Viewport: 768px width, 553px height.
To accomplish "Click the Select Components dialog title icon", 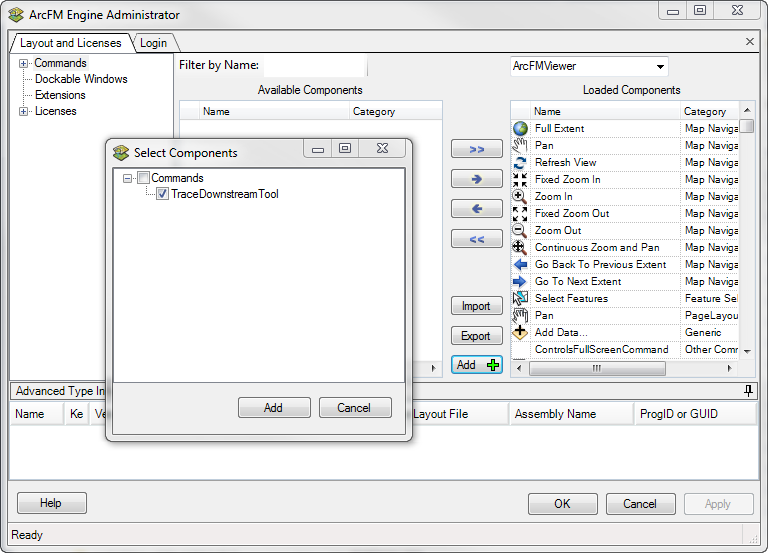I will (x=121, y=153).
